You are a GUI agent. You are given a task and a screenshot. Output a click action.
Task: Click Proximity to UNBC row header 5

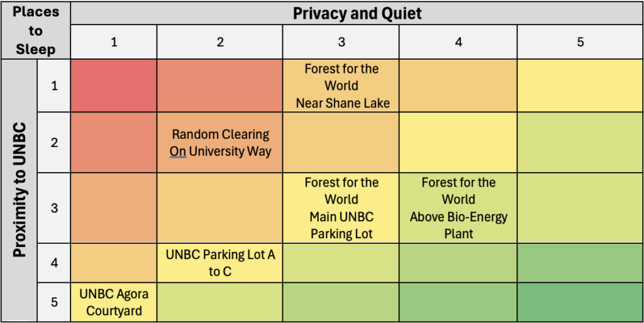coord(54,302)
